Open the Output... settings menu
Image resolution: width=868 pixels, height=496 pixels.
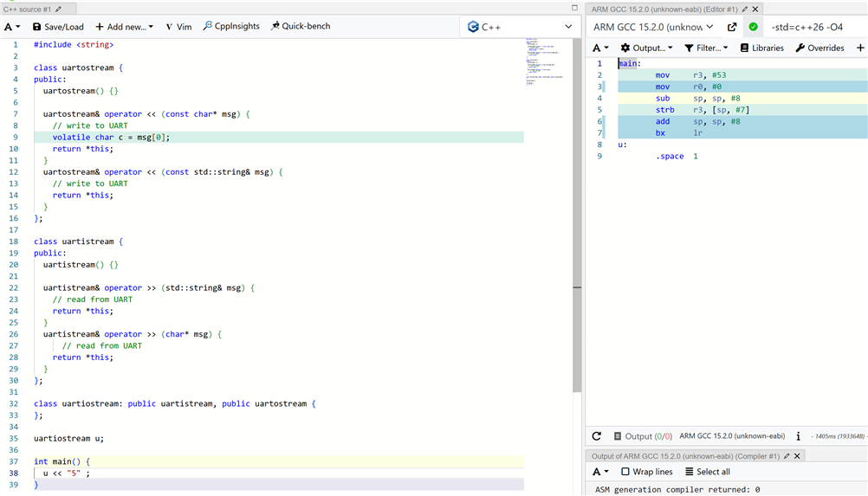pyautogui.click(x=646, y=48)
